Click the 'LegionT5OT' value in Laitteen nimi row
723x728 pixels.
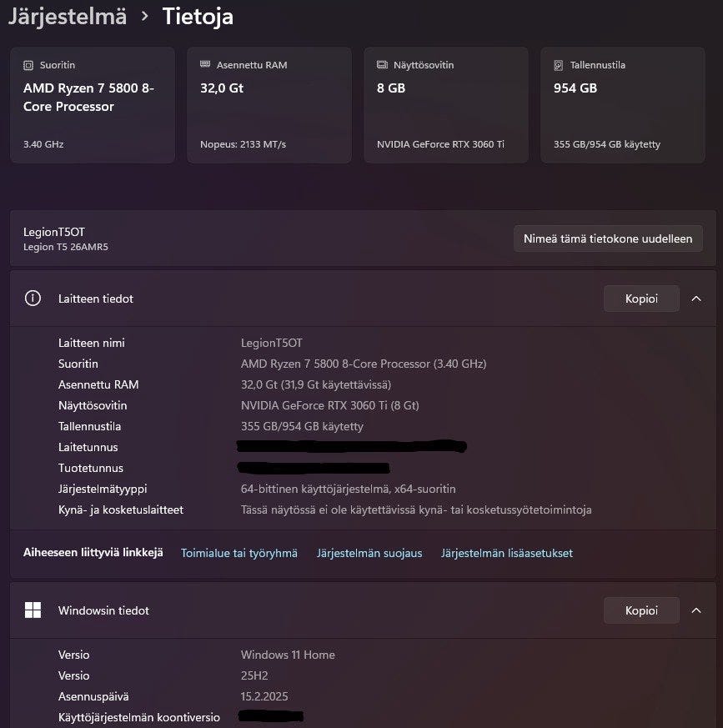click(x=271, y=343)
